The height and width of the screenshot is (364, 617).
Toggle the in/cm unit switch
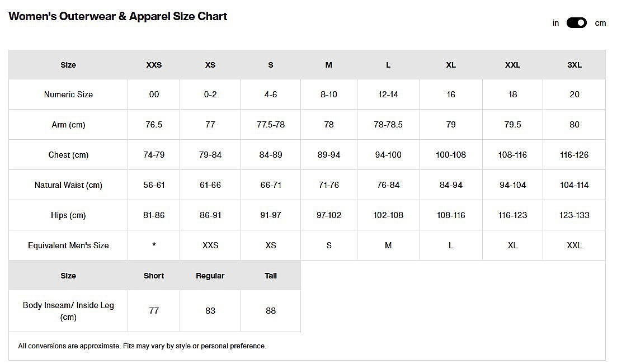click(x=576, y=23)
